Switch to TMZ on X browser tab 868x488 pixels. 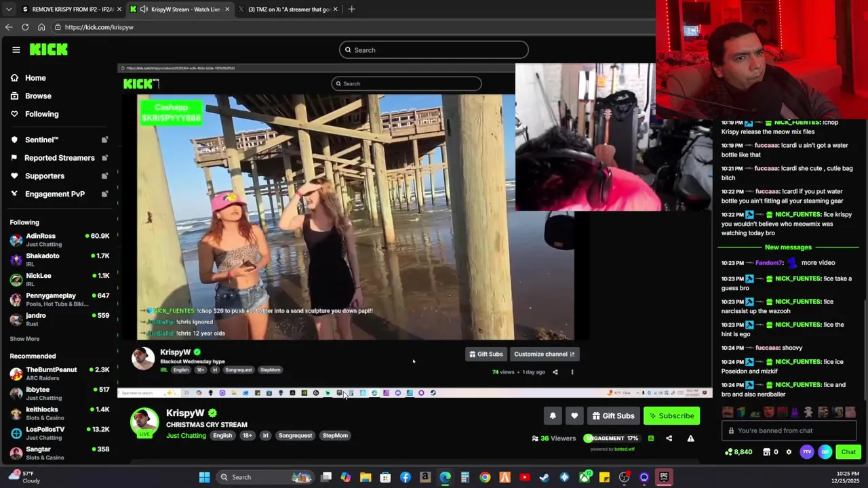point(288,9)
